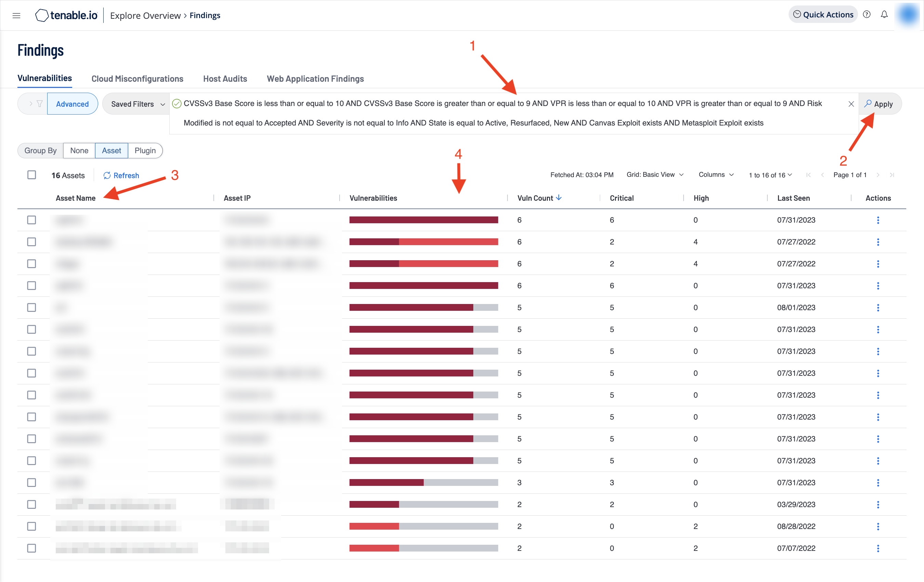Open the 1 to 16 of 16 dropdown
924x582 pixels.
point(770,175)
